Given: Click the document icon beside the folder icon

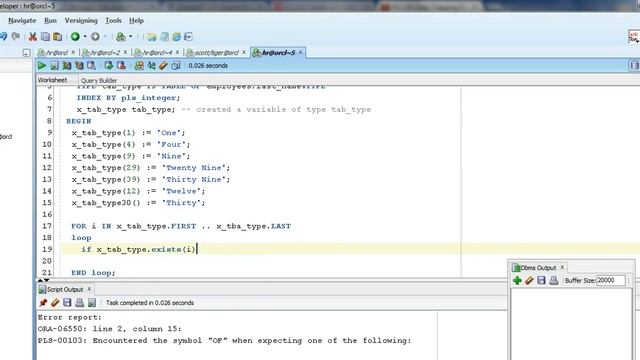Looking at the screenshot, I should [x=164, y=37].
